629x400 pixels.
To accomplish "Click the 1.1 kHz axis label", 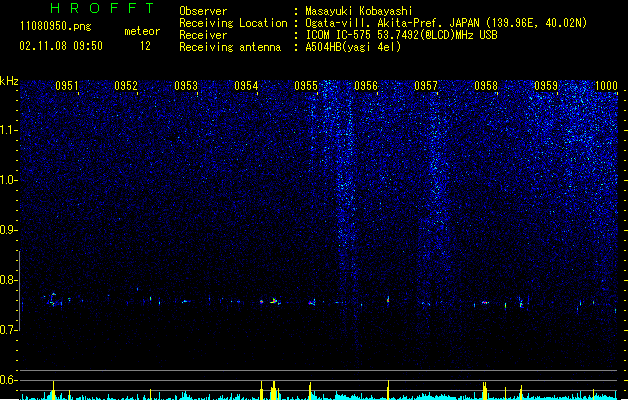I will click(x=8, y=130).
